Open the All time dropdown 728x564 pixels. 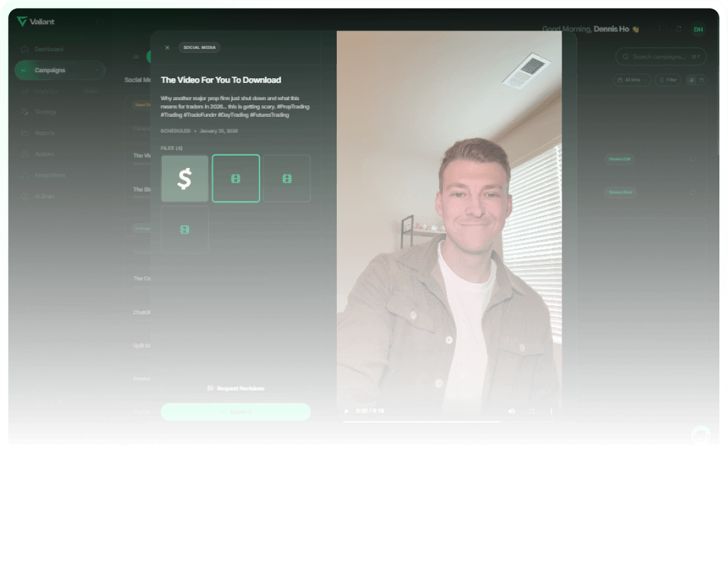[x=632, y=80]
